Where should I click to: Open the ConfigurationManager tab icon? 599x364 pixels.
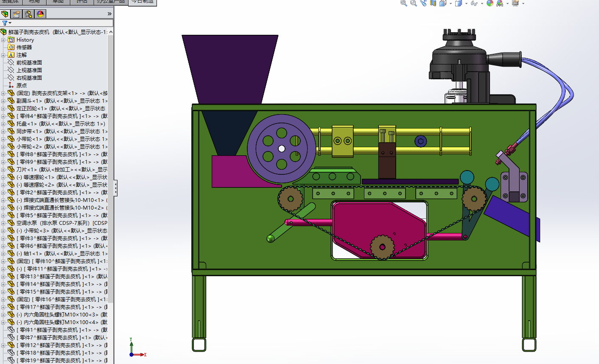point(28,14)
